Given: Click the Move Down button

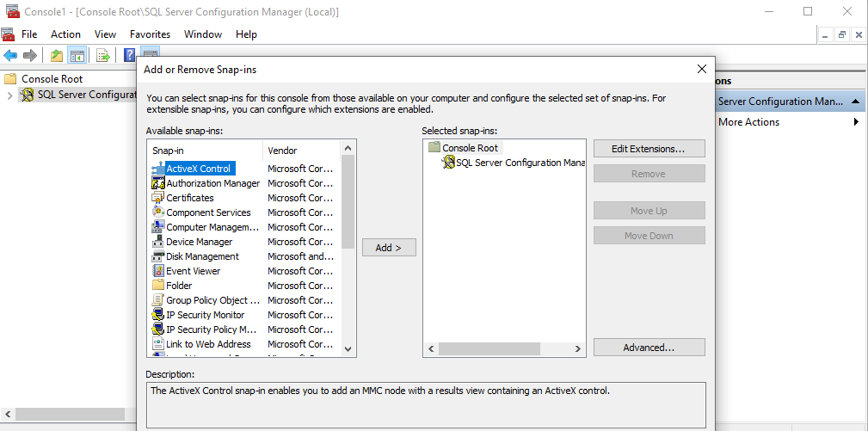Looking at the screenshot, I should click(x=649, y=236).
